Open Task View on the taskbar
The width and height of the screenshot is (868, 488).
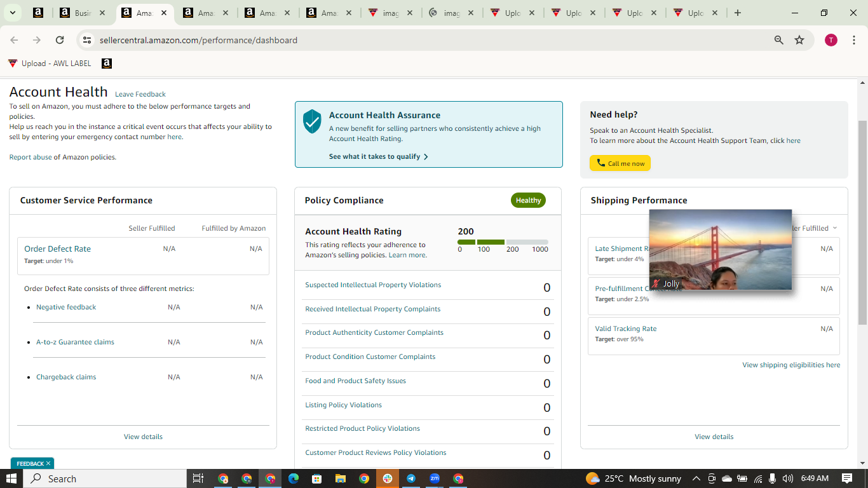(198, 478)
